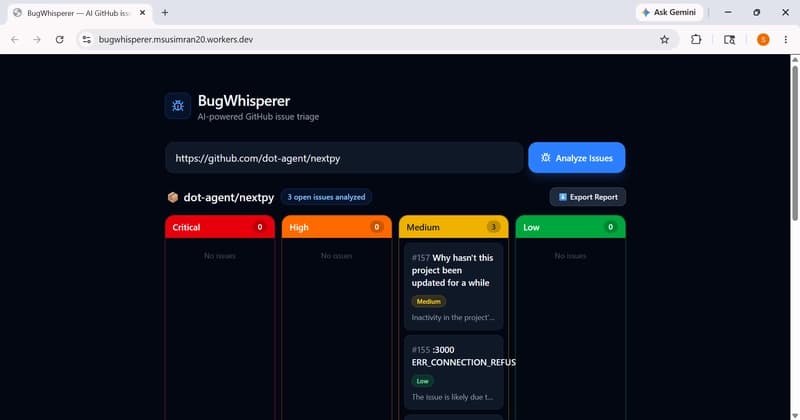Screen dimensions: 800x420
Task: Click the Export Report button
Action: tap(588, 197)
